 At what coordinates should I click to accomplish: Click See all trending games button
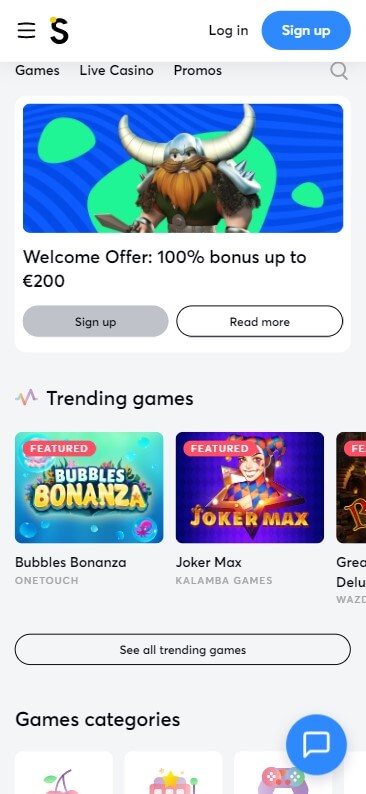[x=183, y=649]
